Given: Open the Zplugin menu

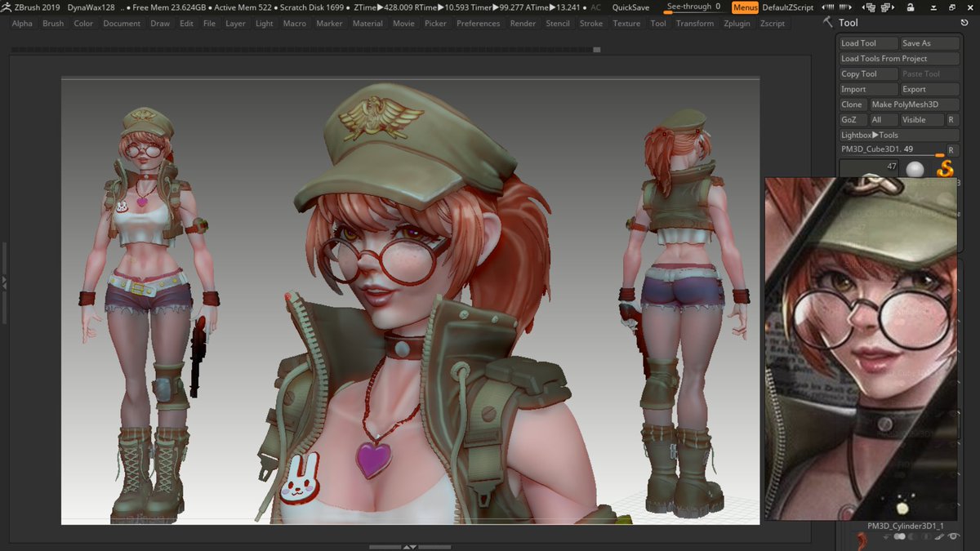Looking at the screenshot, I should tap(737, 24).
